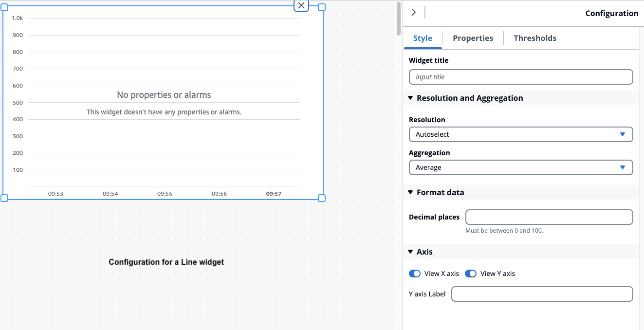
Task: Toggle the View X axis switch
Action: (x=415, y=274)
